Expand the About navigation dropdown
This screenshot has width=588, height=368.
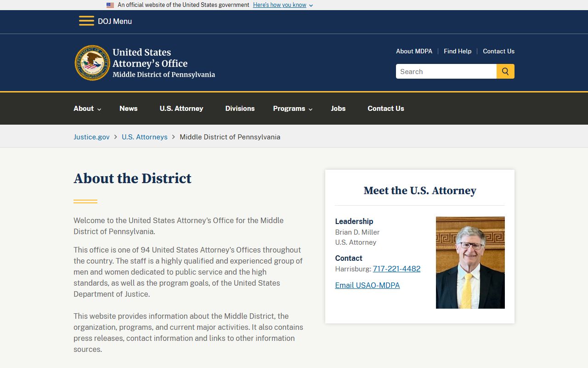(87, 109)
